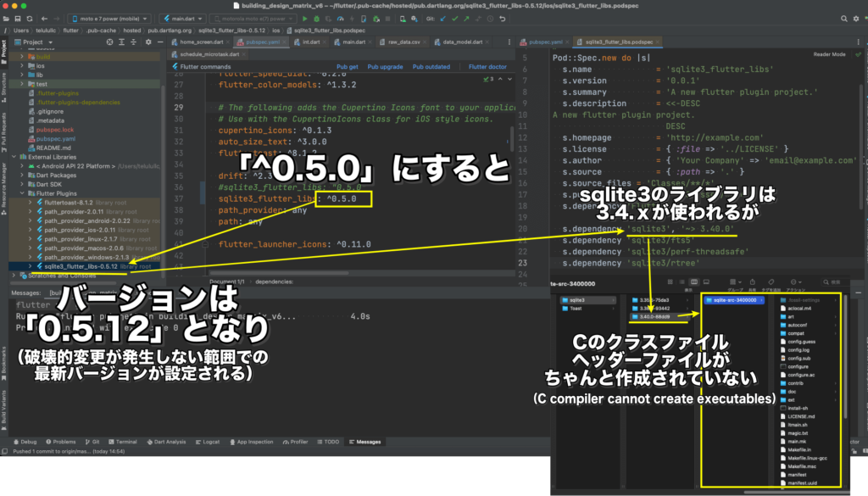
Task: Open run configuration dropdown 'main.dart'
Action: click(183, 19)
